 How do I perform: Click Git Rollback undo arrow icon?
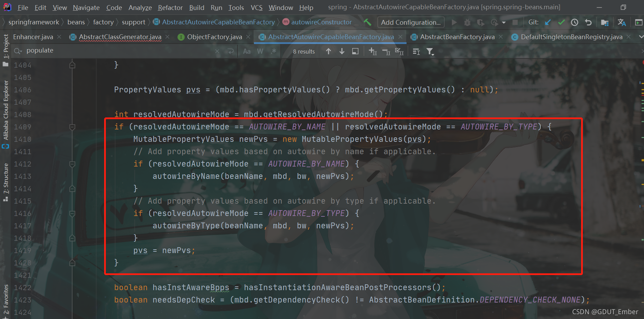click(588, 22)
